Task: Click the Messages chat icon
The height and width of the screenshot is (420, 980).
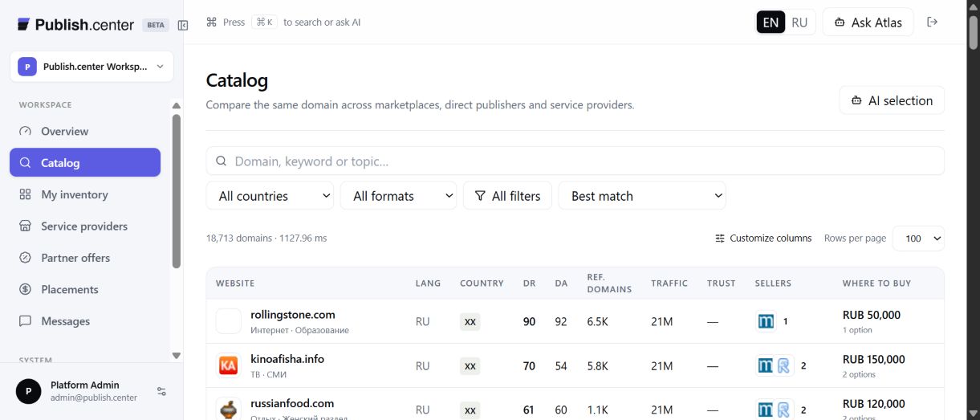Action: pos(26,321)
